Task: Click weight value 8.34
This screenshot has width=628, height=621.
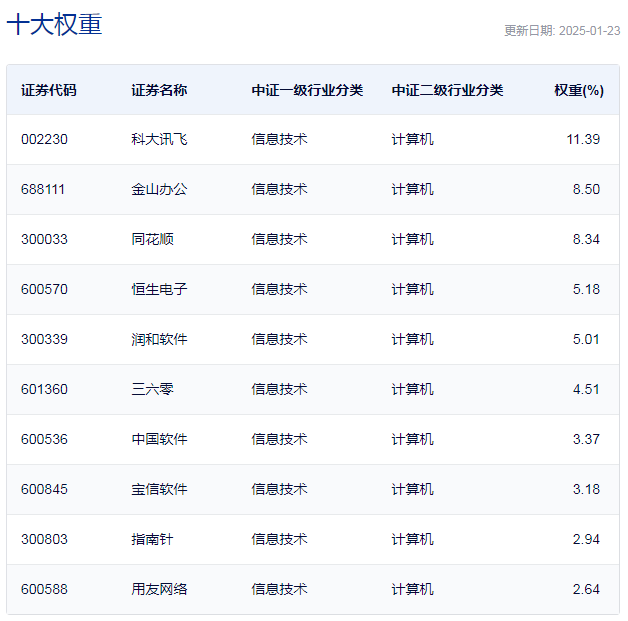Action: [586, 239]
